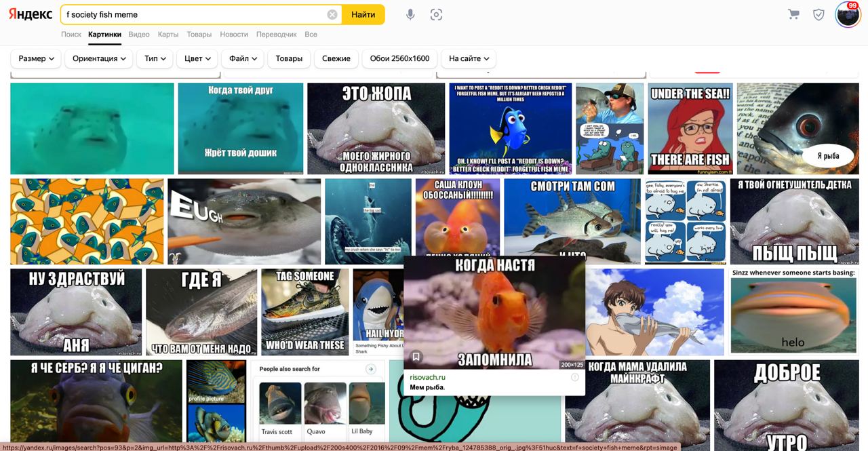Expand the Тип filter dropdown
This screenshot has width=868, height=451.
pyautogui.click(x=155, y=58)
